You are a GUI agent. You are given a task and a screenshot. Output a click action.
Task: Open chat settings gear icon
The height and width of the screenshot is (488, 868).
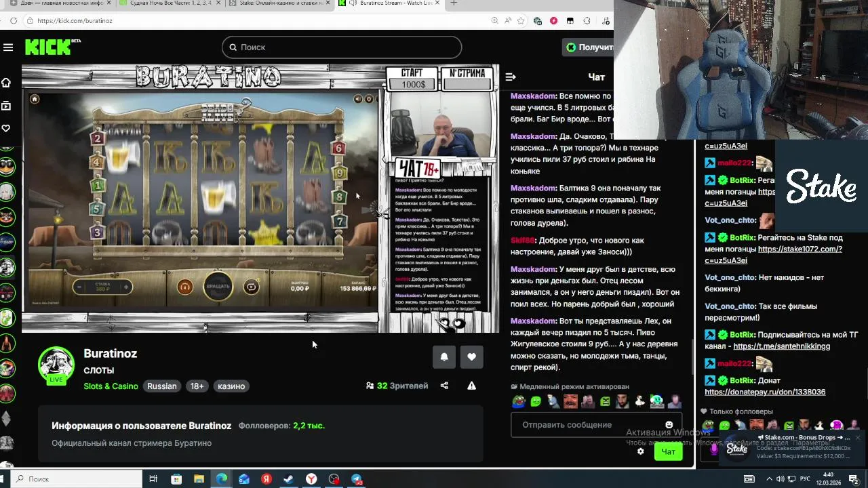640,451
